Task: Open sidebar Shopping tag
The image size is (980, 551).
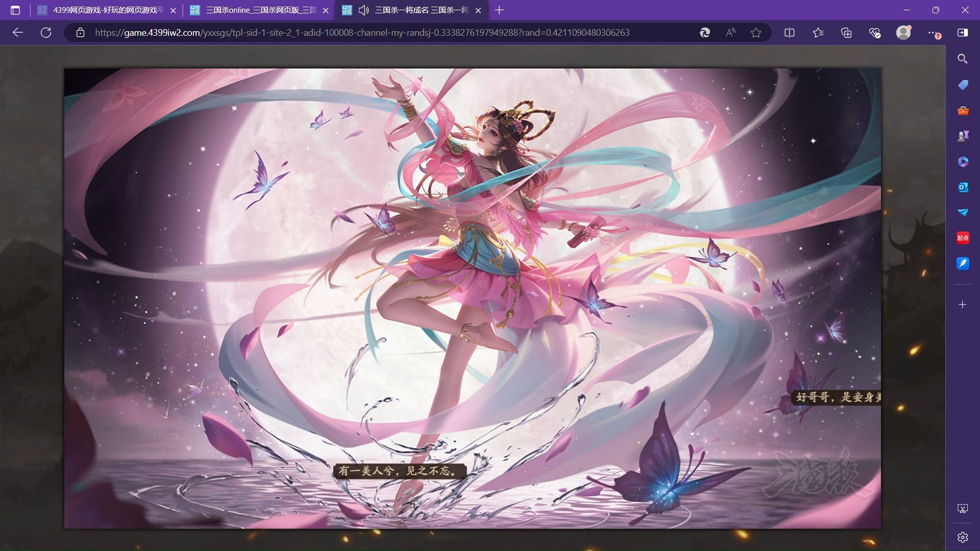Action: point(963,85)
